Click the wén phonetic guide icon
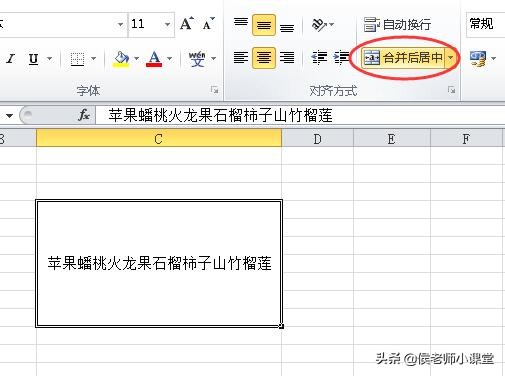 [197, 59]
